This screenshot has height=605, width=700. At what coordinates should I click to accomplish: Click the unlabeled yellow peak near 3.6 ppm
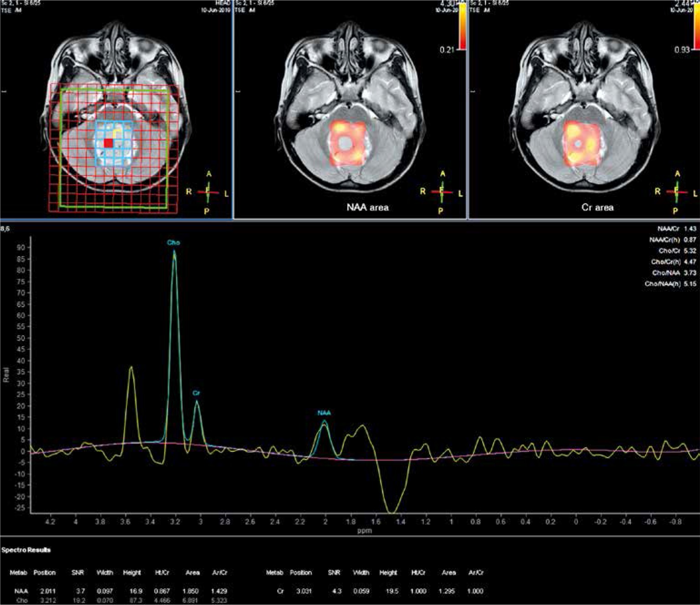pyautogui.click(x=131, y=369)
